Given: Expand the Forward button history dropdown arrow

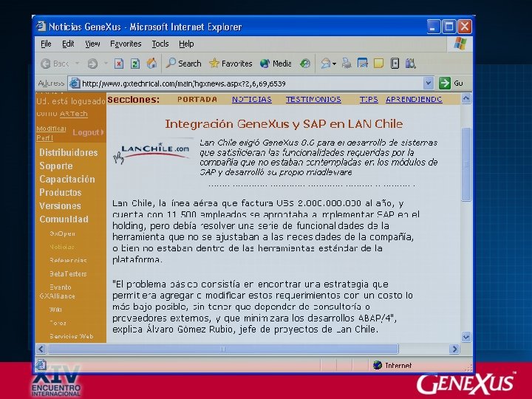Looking at the screenshot, I should click(x=106, y=64).
